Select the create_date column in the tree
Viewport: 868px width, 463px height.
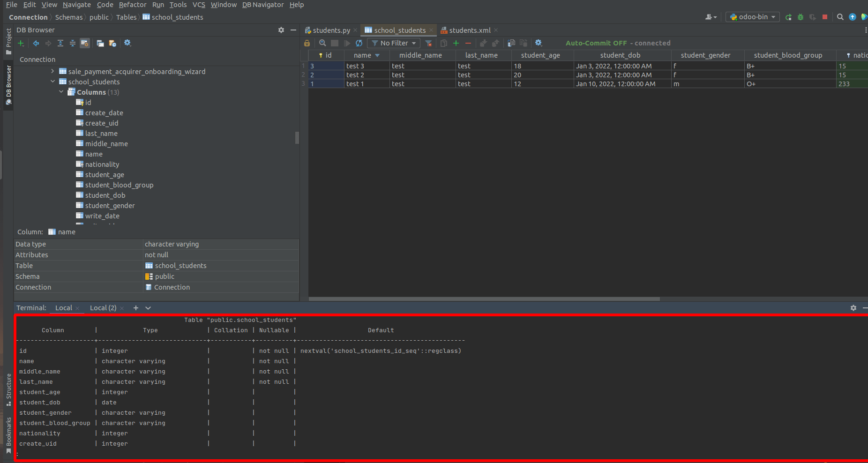pos(104,113)
